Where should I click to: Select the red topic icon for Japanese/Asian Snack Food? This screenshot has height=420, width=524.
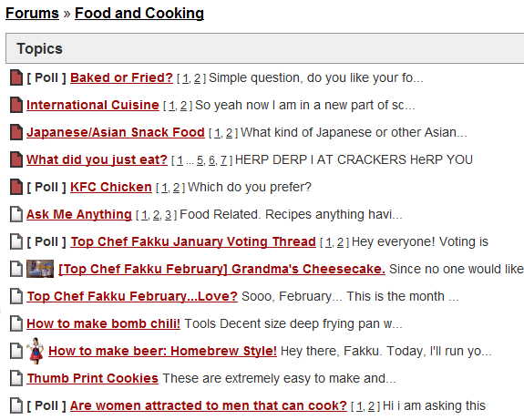click(16, 132)
